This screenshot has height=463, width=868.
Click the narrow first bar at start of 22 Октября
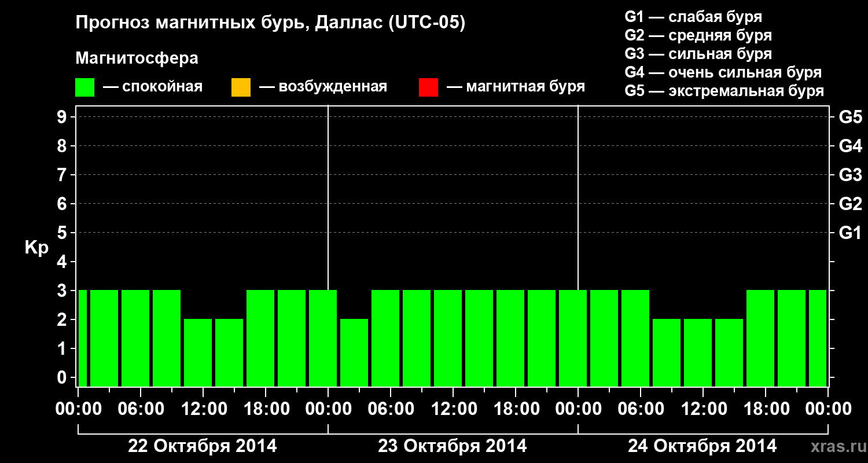(x=82, y=338)
